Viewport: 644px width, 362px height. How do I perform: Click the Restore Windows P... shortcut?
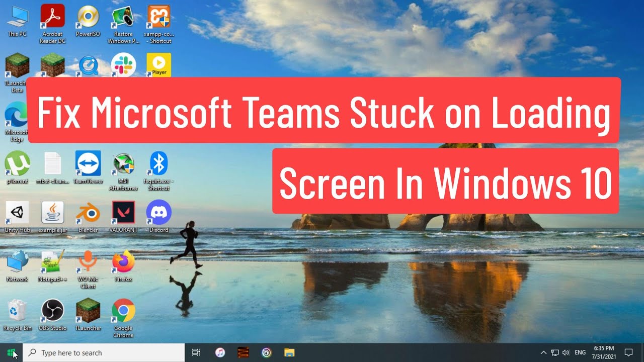(x=123, y=24)
